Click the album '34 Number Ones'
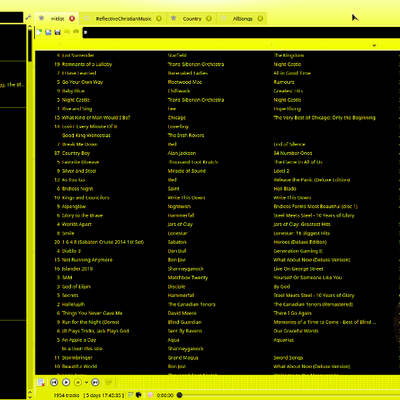Image resolution: width=400 pixels, height=400 pixels. pyautogui.click(x=293, y=153)
